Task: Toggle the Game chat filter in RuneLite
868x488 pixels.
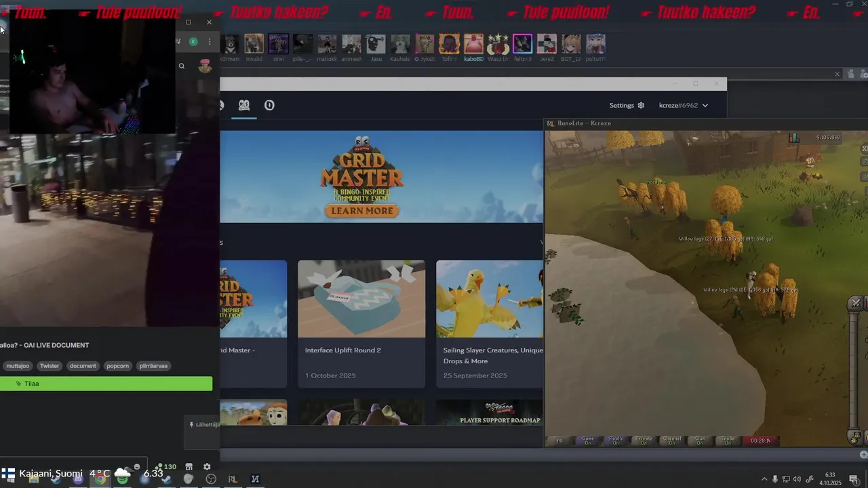Action: (x=588, y=441)
